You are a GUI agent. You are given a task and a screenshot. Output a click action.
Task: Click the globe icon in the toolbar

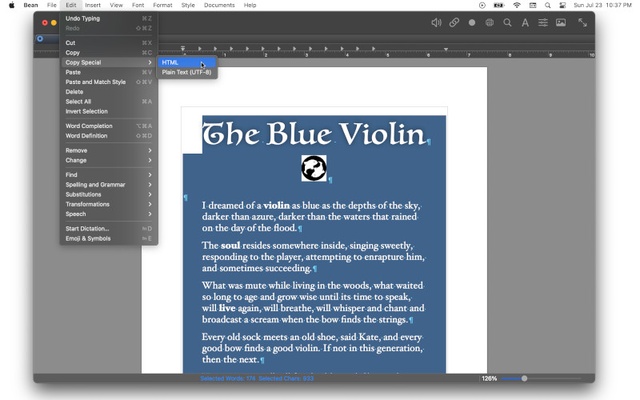click(x=489, y=22)
